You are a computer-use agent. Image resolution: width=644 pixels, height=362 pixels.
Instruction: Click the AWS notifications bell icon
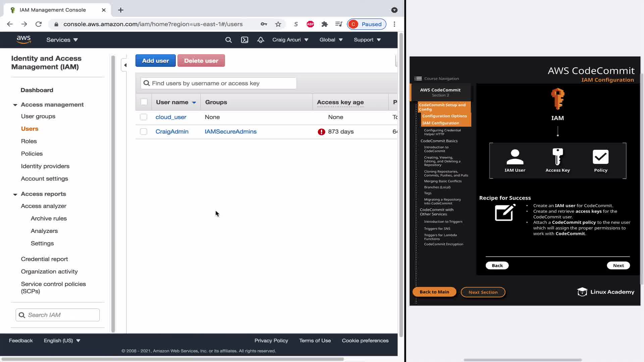261,40
